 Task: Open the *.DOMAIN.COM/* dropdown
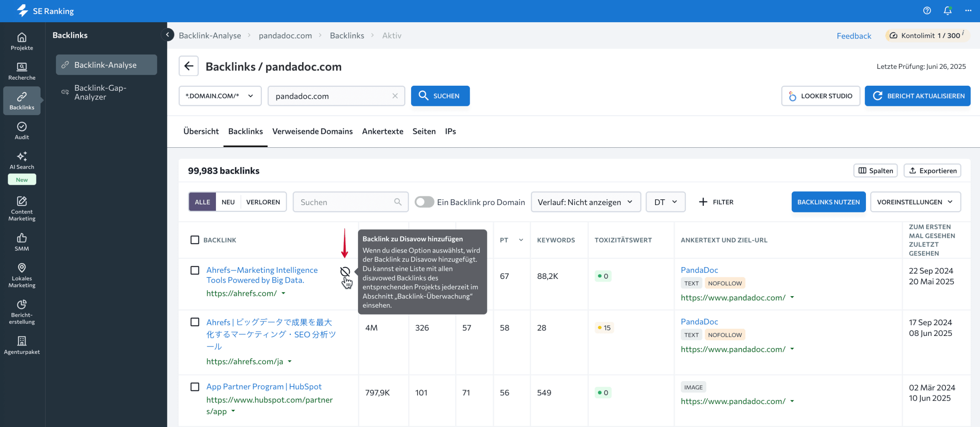pyautogui.click(x=220, y=96)
